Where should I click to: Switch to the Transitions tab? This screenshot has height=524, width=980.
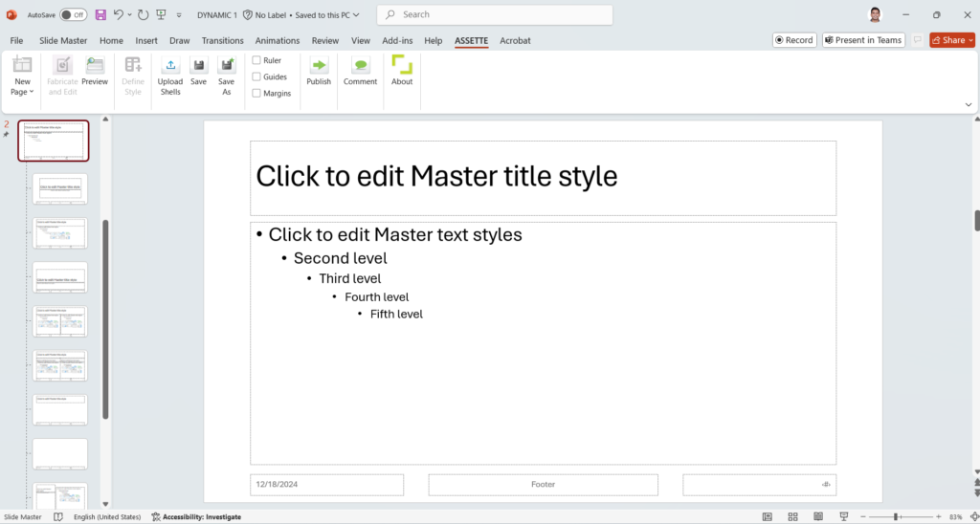(x=222, y=41)
